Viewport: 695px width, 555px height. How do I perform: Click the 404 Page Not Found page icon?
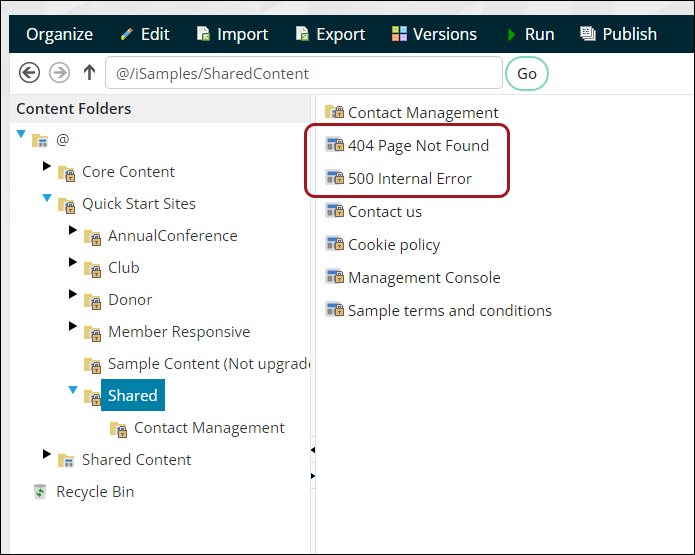click(335, 144)
